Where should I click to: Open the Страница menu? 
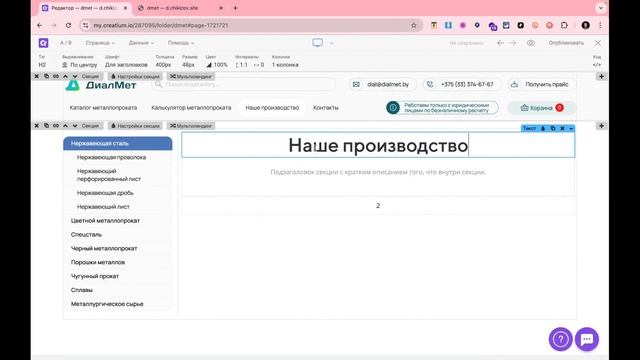[x=100, y=43]
